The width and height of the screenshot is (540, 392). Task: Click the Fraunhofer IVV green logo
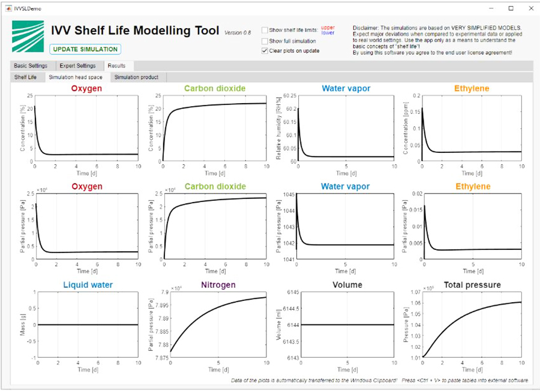[28, 37]
